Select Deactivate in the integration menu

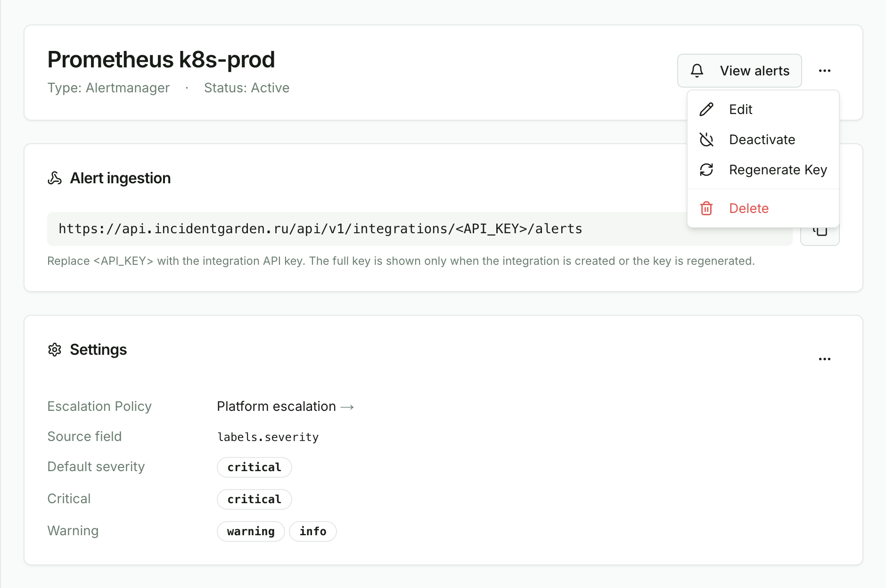[x=763, y=139]
